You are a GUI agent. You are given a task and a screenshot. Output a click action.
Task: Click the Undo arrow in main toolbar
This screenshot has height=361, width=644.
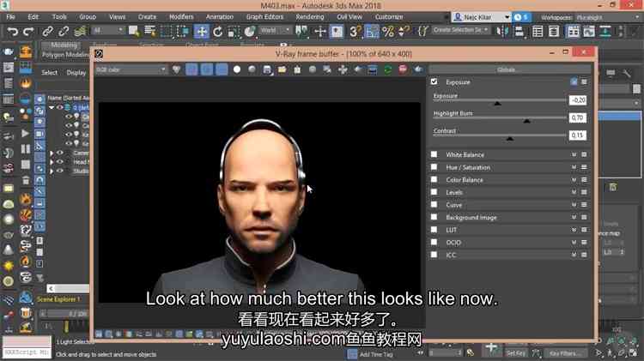(13, 31)
